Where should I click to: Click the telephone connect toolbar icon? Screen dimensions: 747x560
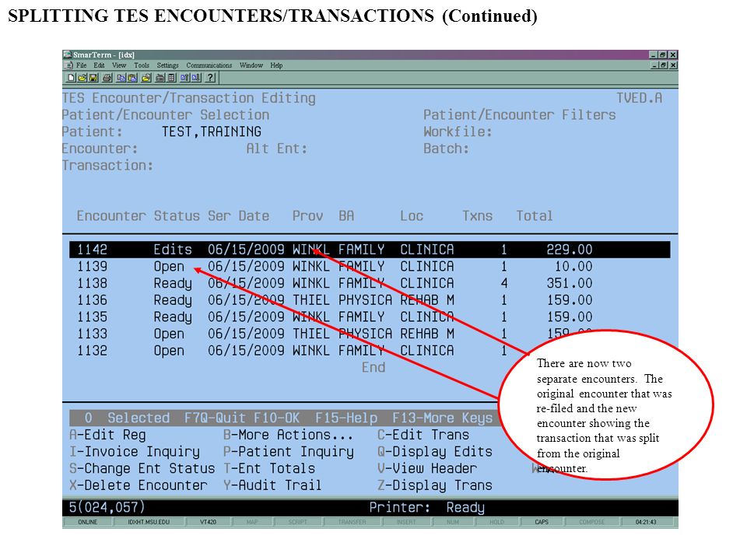coord(160,77)
